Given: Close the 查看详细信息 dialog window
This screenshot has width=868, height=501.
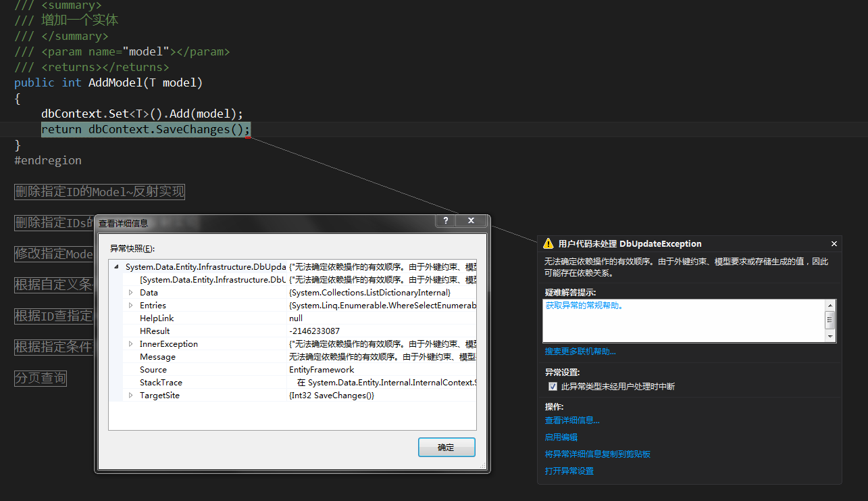Looking at the screenshot, I should (471, 221).
